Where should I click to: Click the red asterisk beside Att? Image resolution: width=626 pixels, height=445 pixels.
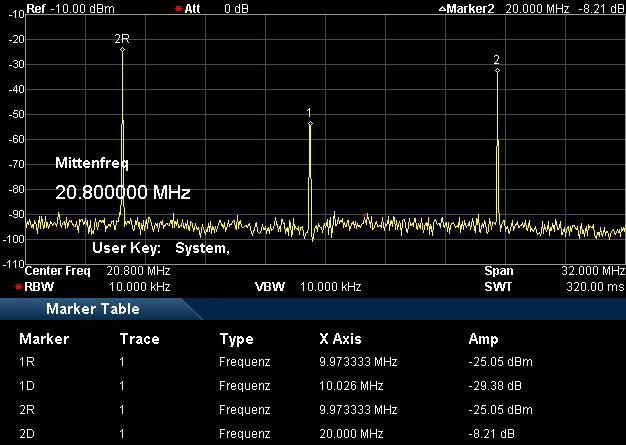178,8
